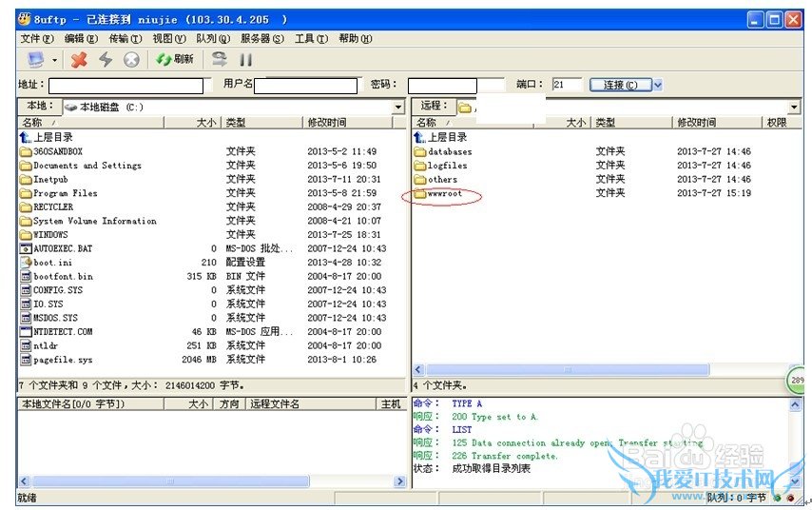This screenshot has height=510, width=812.
Task: Click queue pane horizontal scrollbar thumb
Action: pyautogui.click(x=170, y=481)
